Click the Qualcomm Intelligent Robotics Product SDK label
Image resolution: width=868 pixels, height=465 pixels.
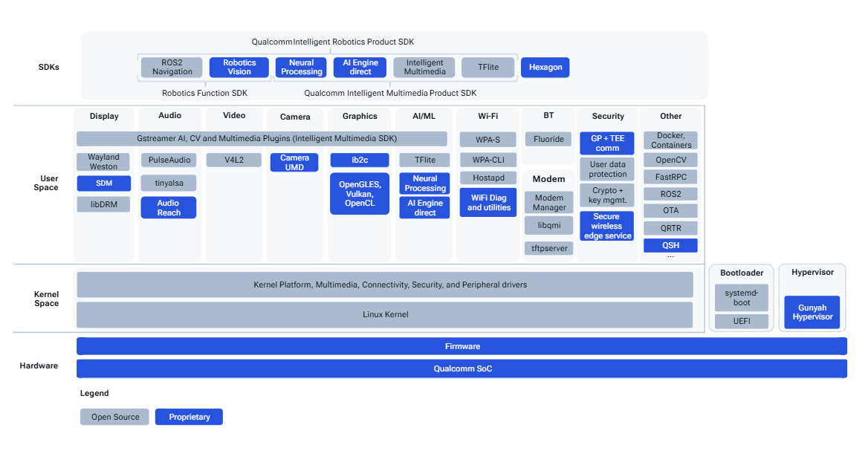pos(333,42)
